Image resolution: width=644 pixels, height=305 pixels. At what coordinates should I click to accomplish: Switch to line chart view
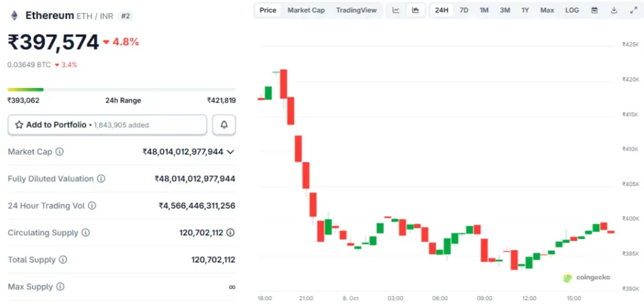tap(396, 10)
